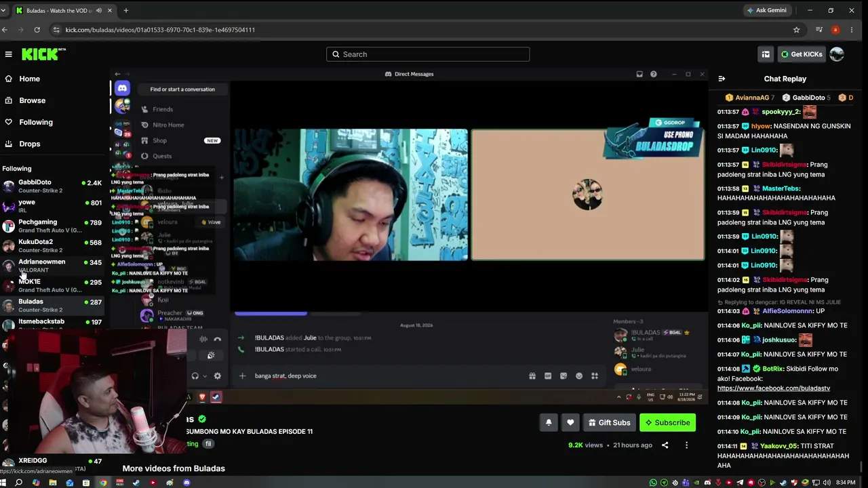The width and height of the screenshot is (868, 488).
Task: Open Adrianeowmen VALORANT channel in sidebar
Action: point(53,265)
